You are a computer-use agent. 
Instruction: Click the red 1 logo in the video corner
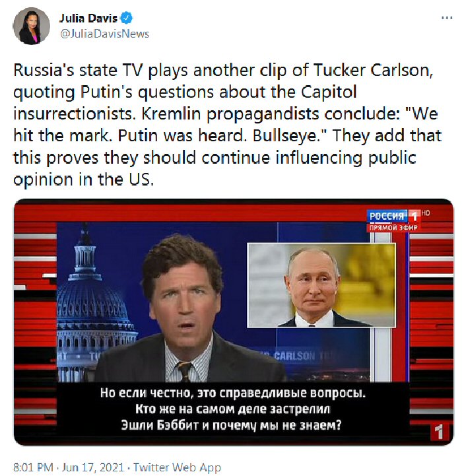coord(438,432)
